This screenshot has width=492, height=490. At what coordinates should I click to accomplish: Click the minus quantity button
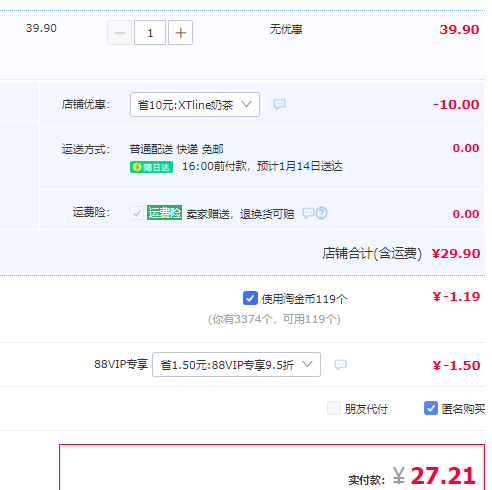click(x=119, y=33)
